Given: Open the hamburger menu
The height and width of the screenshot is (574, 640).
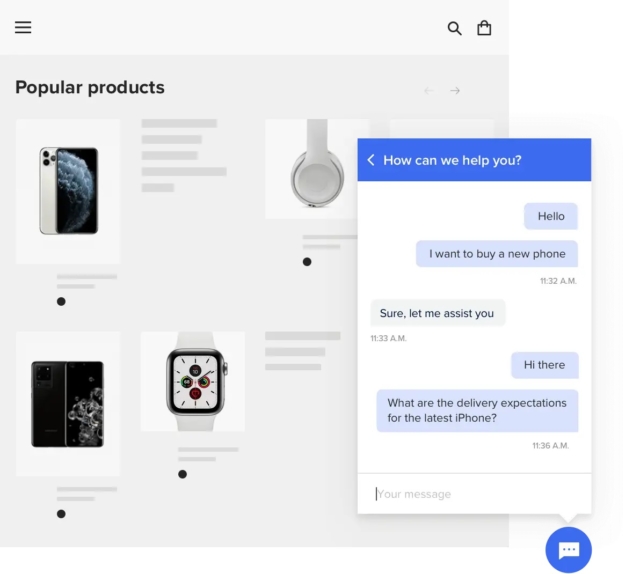Looking at the screenshot, I should coord(23,27).
